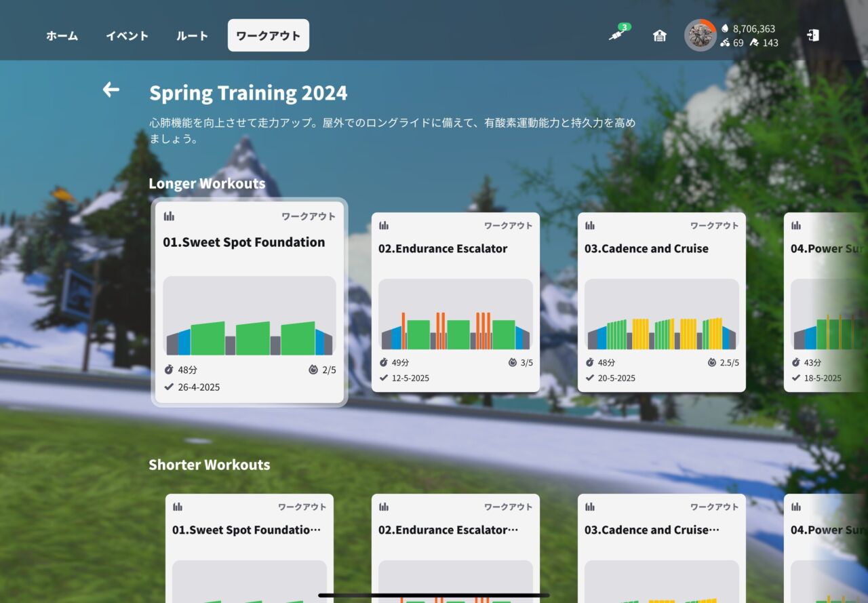Open shorter 03.Cadence and Cruise… workout
The image size is (868, 603).
652,530
